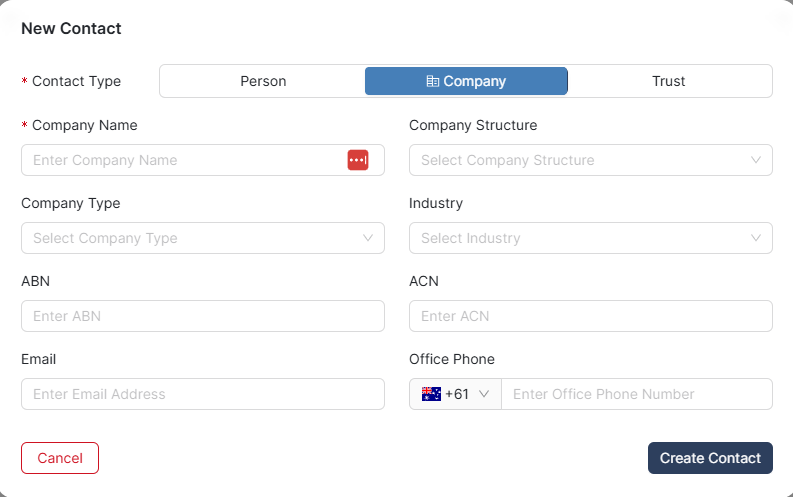The height and width of the screenshot is (497, 793).
Task: Focus the Enter Email Address field
Action: (x=203, y=394)
